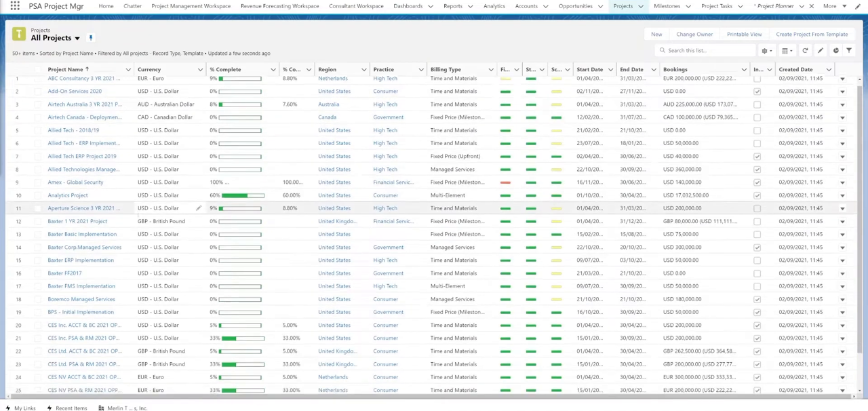Click Create Project From Template

pos(812,35)
